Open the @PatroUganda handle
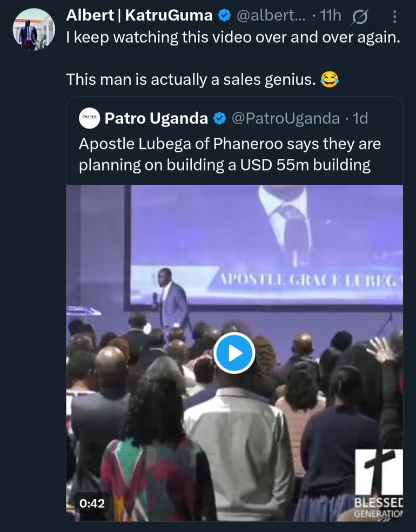Screen dimensions: 416x532 click(x=285, y=118)
